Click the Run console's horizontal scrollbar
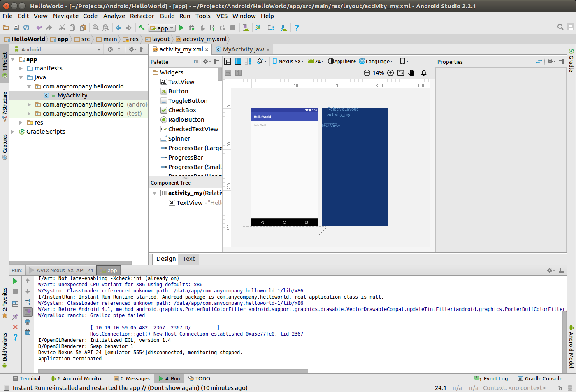 coord(173,371)
